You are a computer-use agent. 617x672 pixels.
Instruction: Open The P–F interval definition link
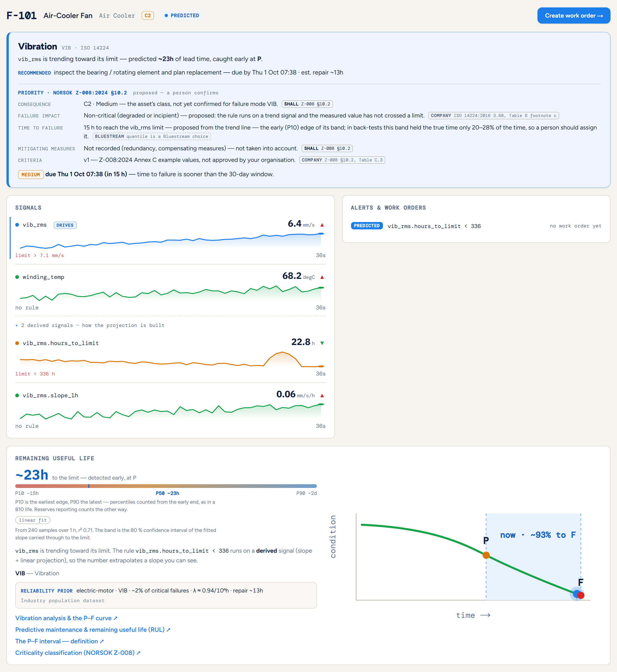[59, 641]
